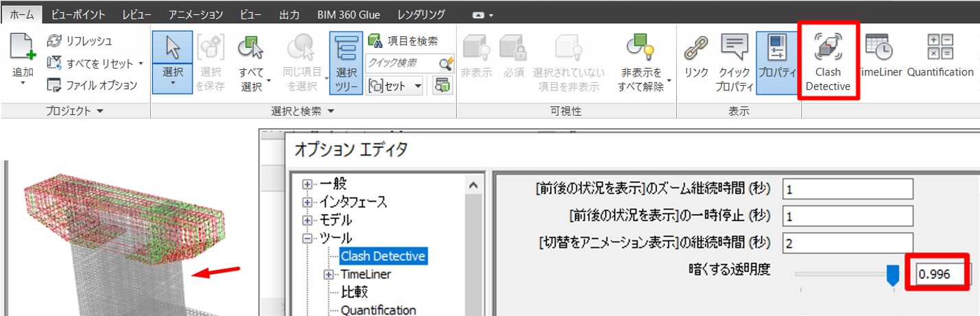Toggle the 選択ツリー selection tree
Viewport: 980px width, 316px height.
click(346, 62)
